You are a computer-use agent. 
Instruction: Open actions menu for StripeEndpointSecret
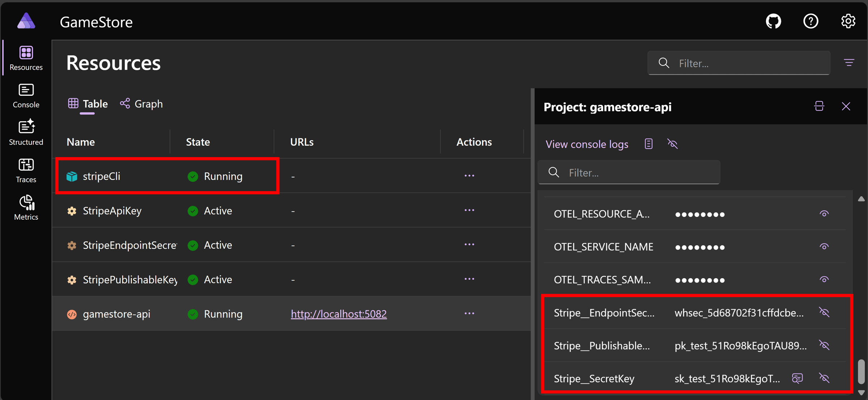coord(469,245)
